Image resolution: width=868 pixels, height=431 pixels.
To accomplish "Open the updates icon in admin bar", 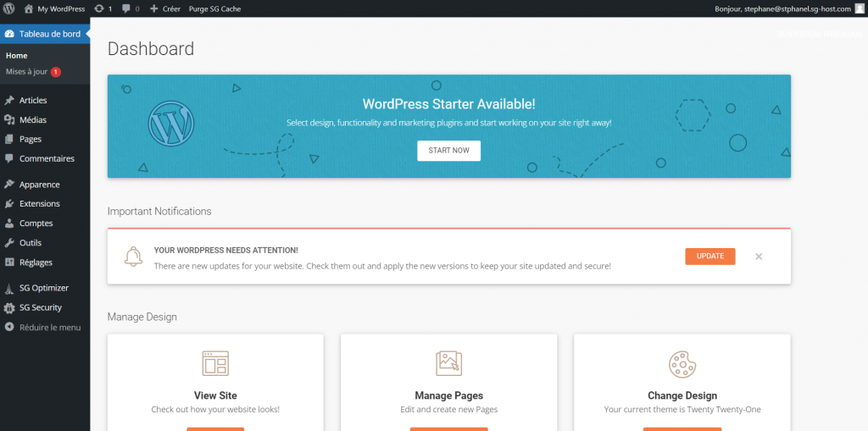I will (100, 8).
